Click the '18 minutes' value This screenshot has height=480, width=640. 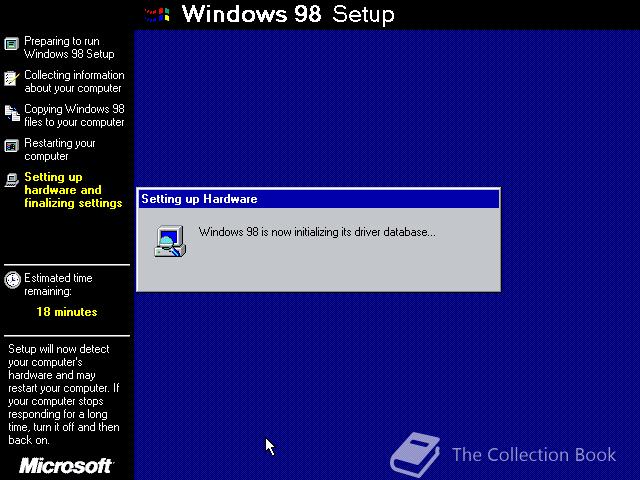[x=67, y=312]
